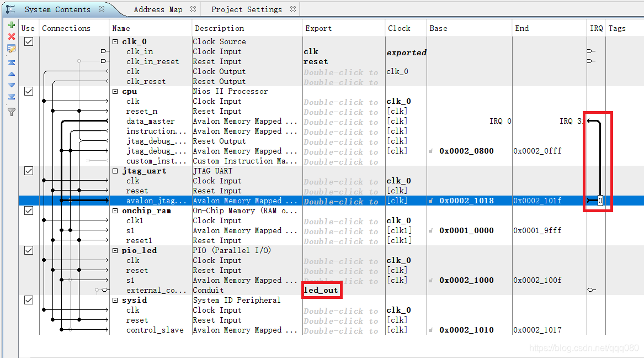Screen dimensions: 644x358
Task: Click the green plus add component icon
Action: pos(12,25)
